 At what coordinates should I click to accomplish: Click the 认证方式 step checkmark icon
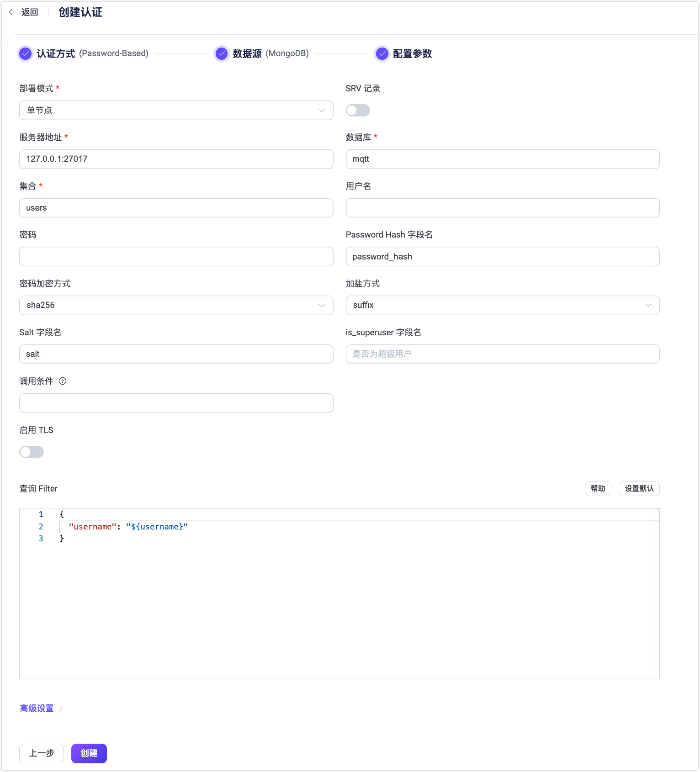click(25, 54)
